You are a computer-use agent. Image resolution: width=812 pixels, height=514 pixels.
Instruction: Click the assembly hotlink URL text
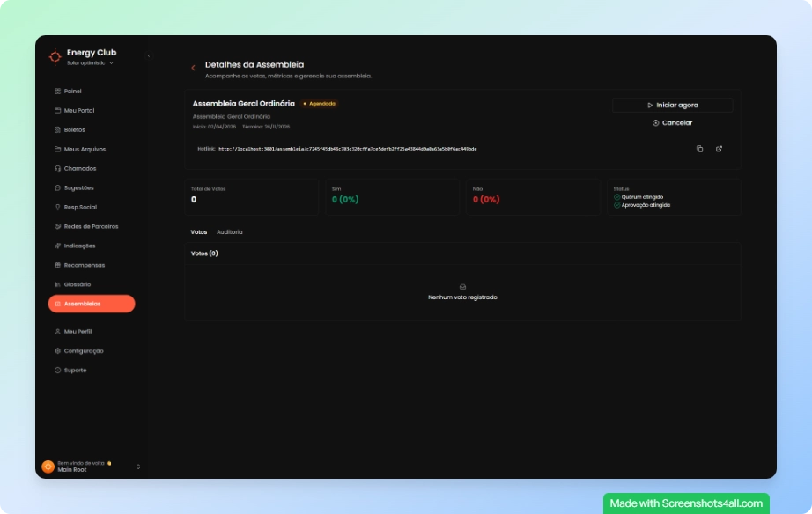point(347,149)
